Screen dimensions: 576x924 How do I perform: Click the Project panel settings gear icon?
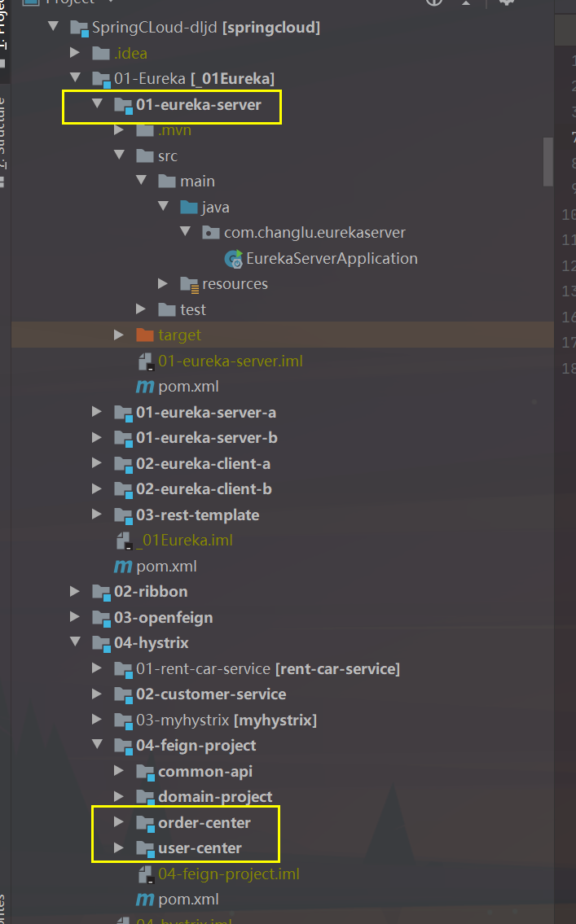coord(507,2)
